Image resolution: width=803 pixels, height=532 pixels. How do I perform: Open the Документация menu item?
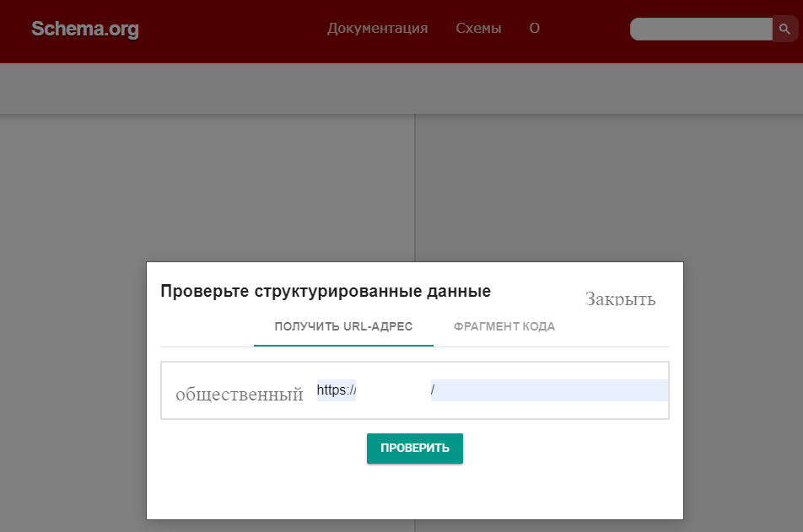tap(377, 29)
